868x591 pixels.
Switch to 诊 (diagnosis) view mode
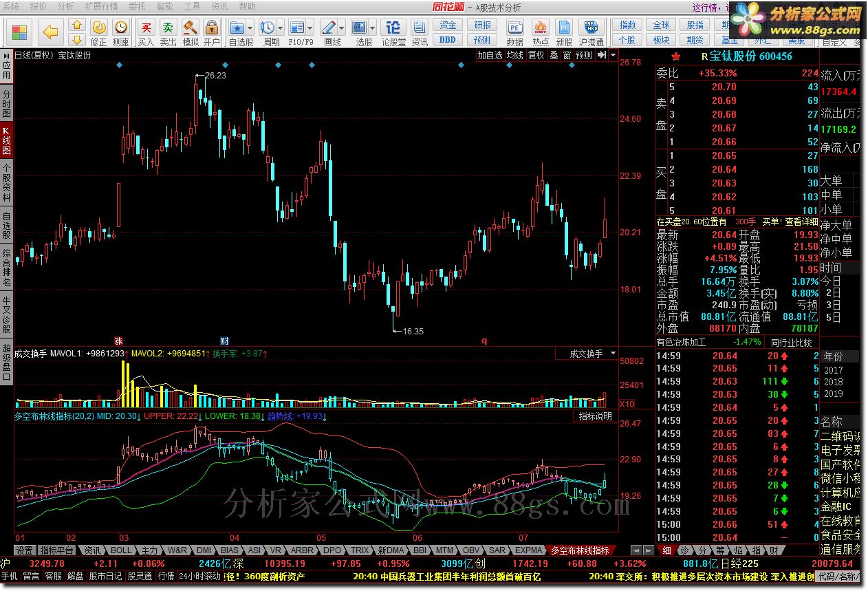(685, 550)
